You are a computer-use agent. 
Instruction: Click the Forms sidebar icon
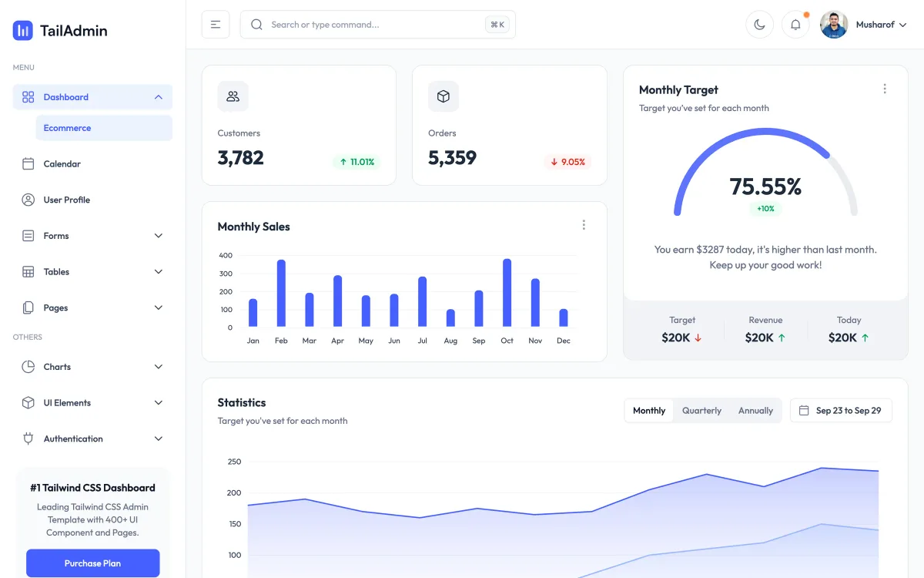[28, 236]
